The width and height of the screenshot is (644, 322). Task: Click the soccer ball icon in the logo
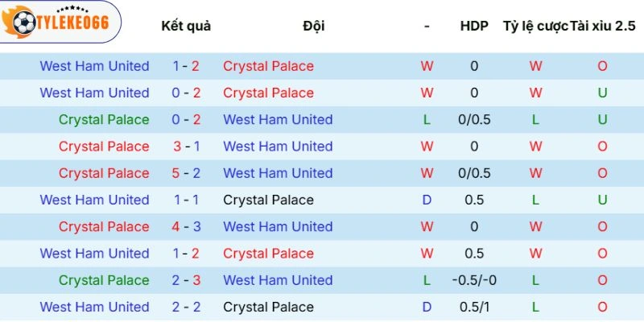21,23
